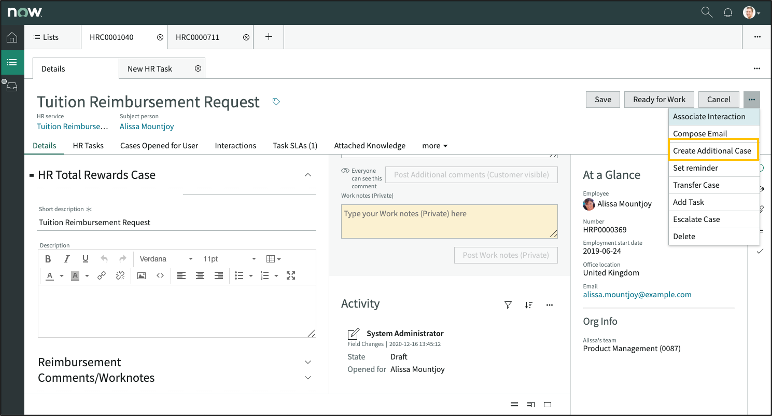Image resolution: width=772 pixels, height=416 pixels.
Task: Apply bold formatting in Description editor
Action: pyautogui.click(x=48, y=259)
